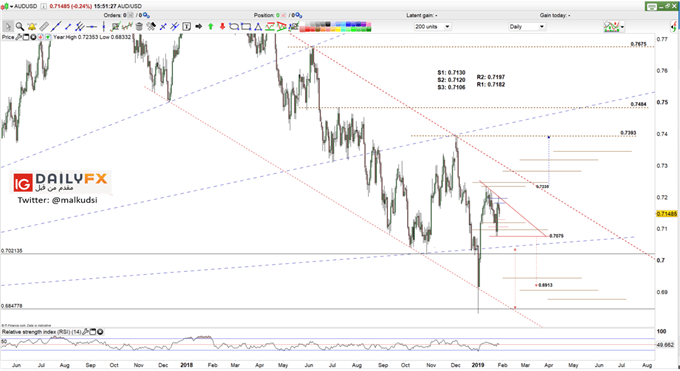
Task: Click the 0.702135 horizontal line label
Action: 12,251
